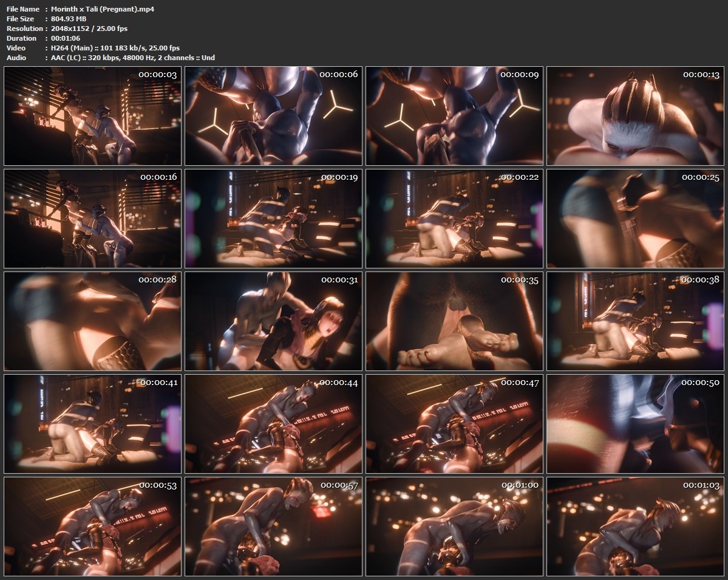Click the "Audio" label in header
This screenshot has height=580, width=728.
pyautogui.click(x=16, y=58)
